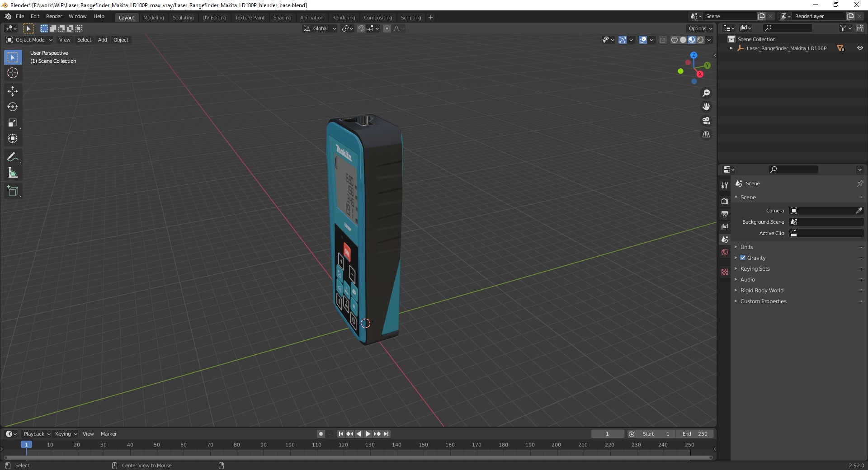Viewport: 868px width, 470px height.
Task: Open the Render properties tab
Action: pos(725,201)
